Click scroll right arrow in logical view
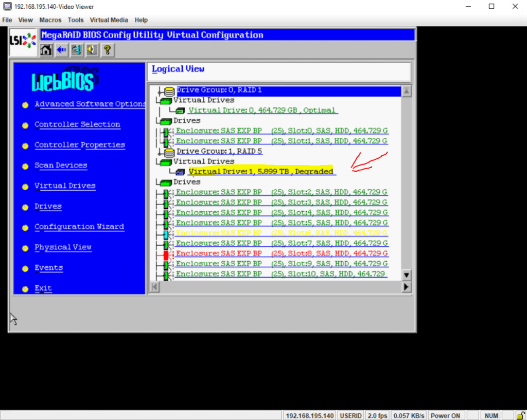 click(406, 287)
